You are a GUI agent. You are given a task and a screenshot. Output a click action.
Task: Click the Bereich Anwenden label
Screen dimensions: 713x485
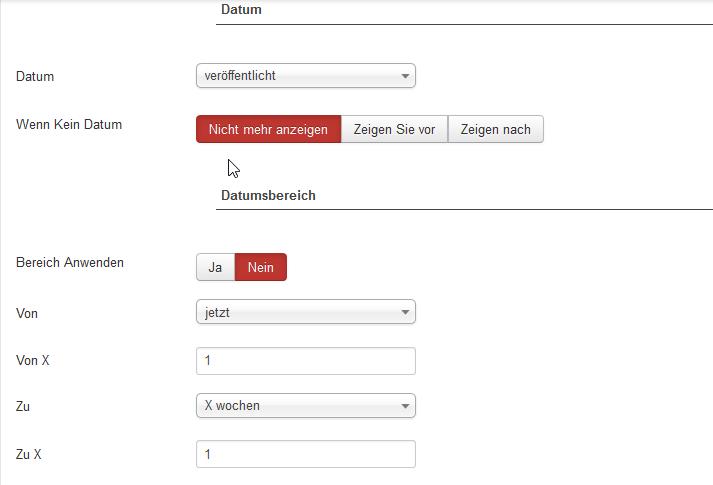click(x=70, y=263)
